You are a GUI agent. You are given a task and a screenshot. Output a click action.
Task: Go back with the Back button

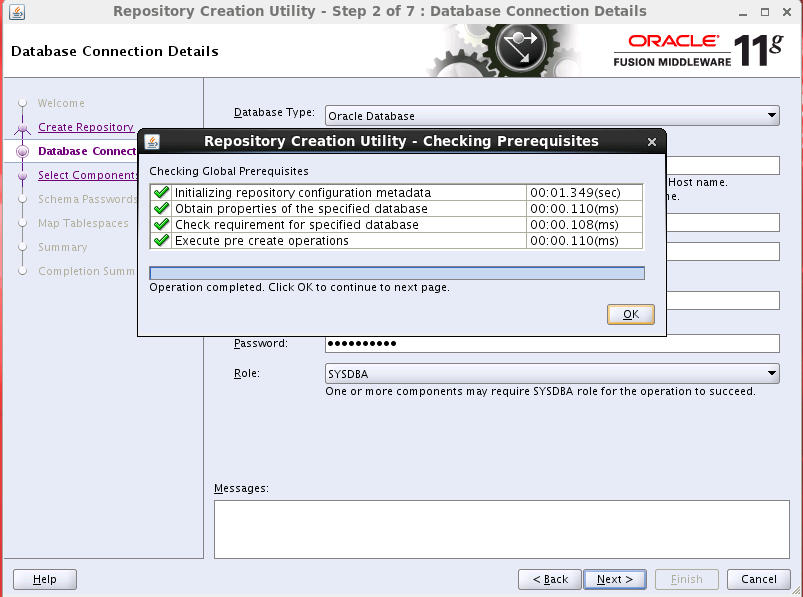[550, 579]
